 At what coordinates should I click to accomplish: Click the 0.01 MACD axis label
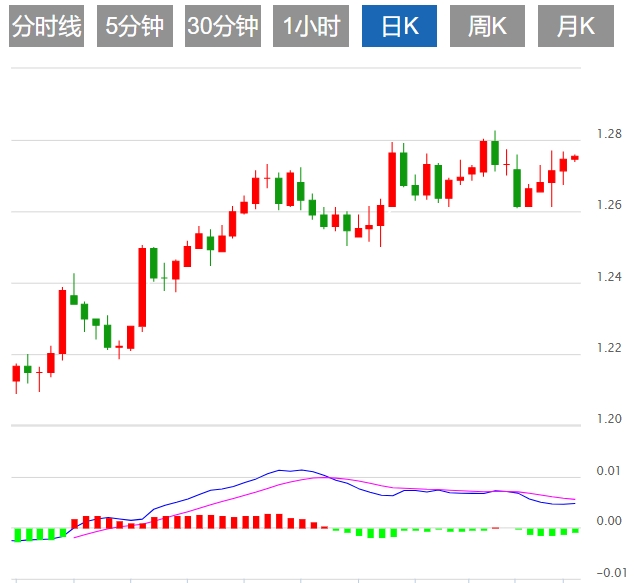tap(609, 471)
